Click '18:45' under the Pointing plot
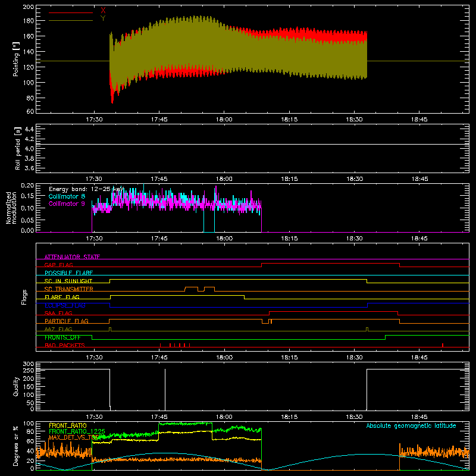The width and height of the screenshot is (476, 476). tap(419, 120)
